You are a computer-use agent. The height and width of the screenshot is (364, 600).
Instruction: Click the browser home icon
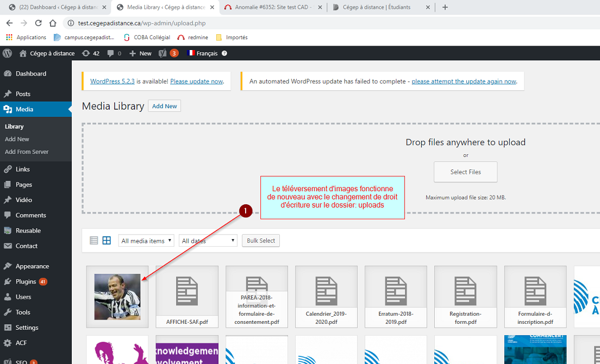pyautogui.click(x=53, y=23)
